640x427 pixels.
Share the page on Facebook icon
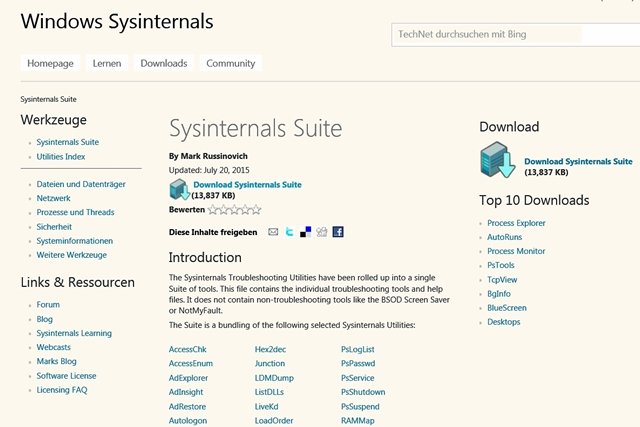point(338,232)
